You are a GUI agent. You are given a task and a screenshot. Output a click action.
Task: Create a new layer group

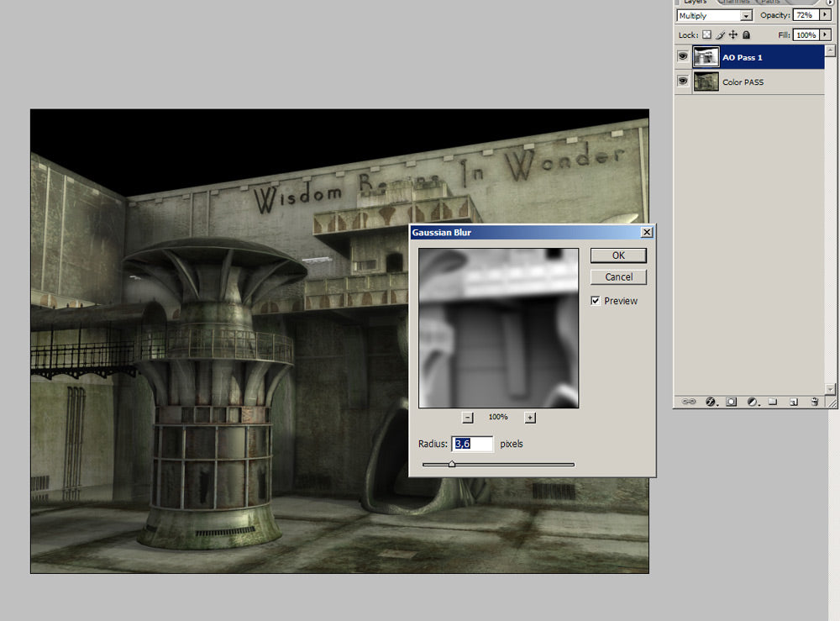(773, 402)
